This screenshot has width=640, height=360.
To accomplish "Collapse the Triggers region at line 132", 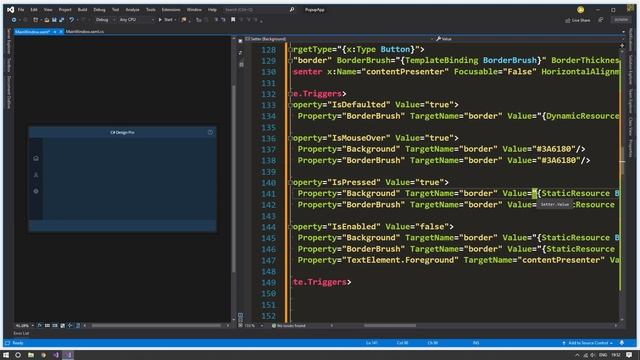I will (291, 94).
